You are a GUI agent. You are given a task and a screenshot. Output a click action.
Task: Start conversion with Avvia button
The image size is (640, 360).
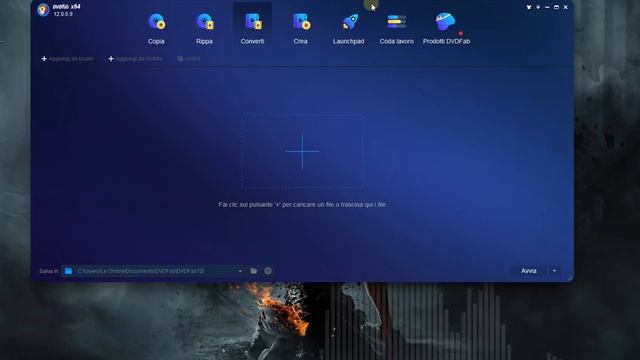coord(529,271)
